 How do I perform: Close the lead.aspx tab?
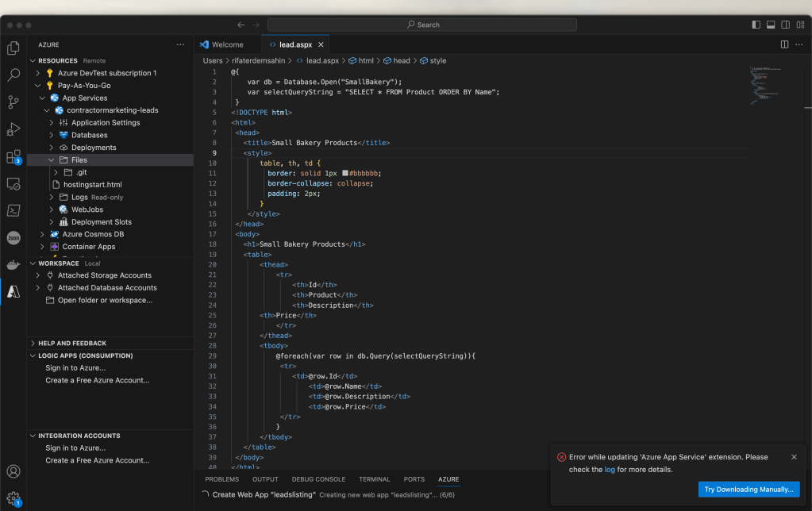(x=321, y=44)
